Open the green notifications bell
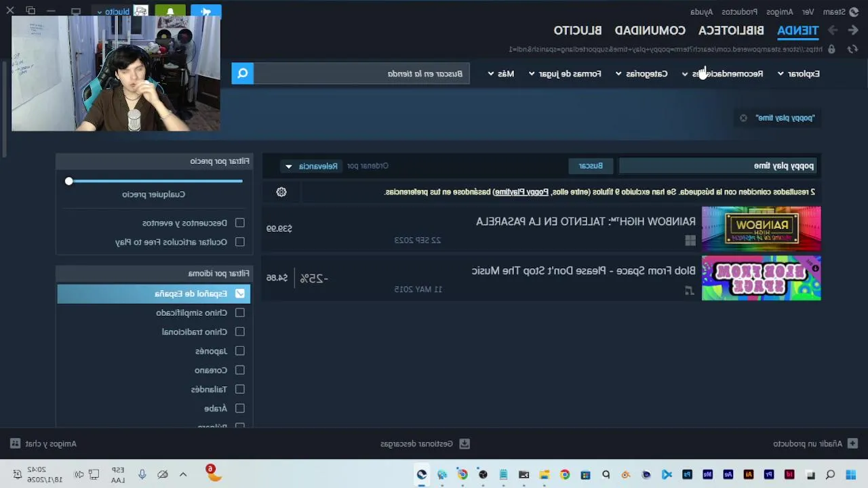 pyautogui.click(x=170, y=12)
